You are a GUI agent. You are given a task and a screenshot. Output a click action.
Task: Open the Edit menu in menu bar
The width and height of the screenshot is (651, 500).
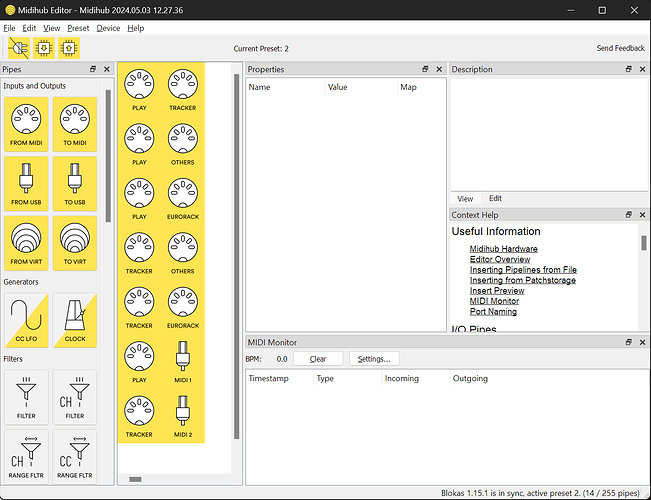coord(29,28)
